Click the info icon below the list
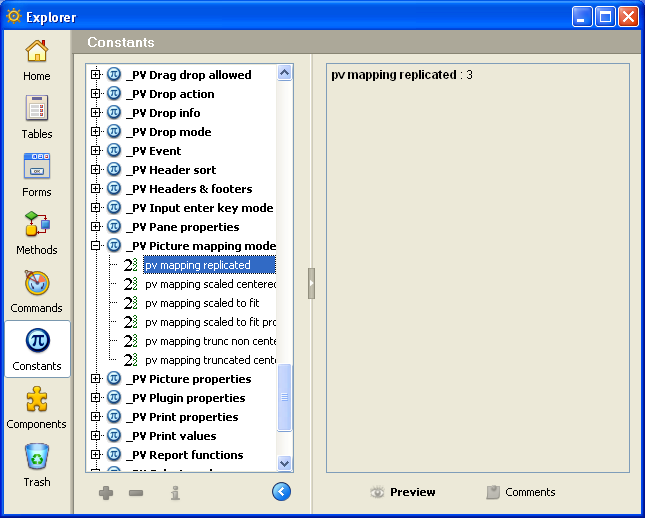 click(175, 492)
